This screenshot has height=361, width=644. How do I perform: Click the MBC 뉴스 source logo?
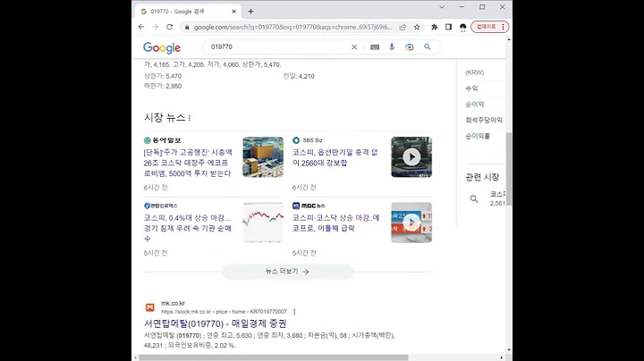[309, 206]
